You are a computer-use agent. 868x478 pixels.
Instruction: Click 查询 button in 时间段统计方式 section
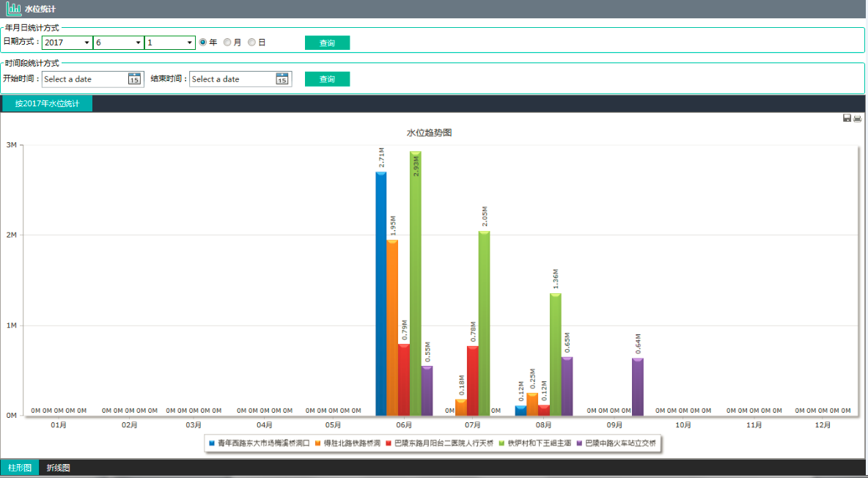tap(327, 79)
